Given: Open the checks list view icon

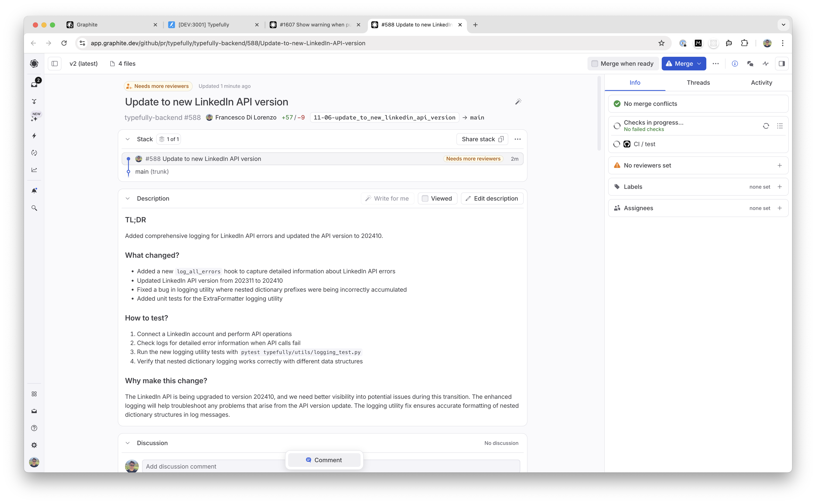Looking at the screenshot, I should click(780, 126).
